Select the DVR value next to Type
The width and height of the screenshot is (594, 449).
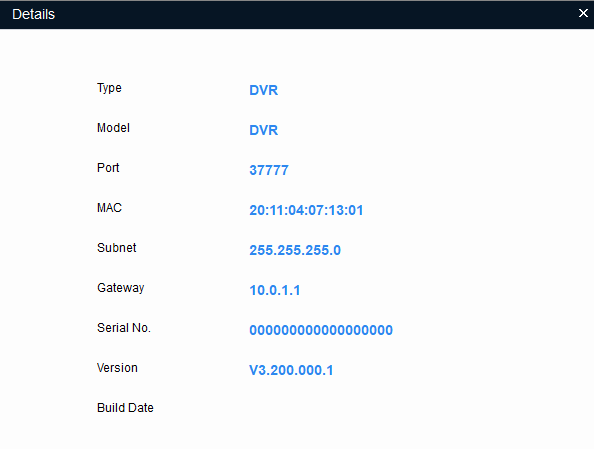[264, 90]
